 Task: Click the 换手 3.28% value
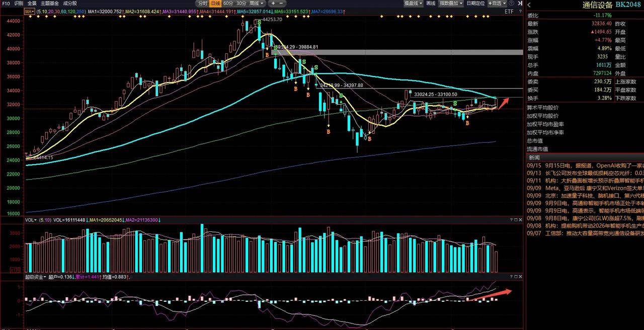click(x=606, y=98)
